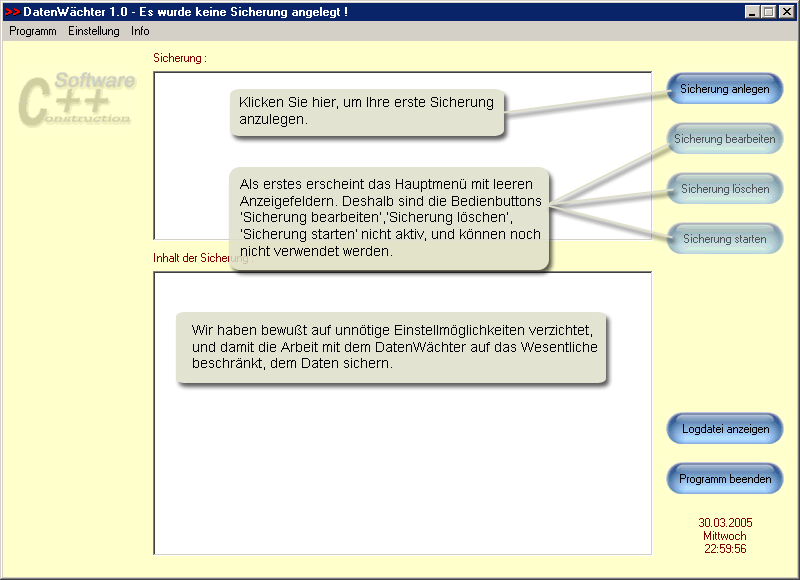This screenshot has width=800, height=580.
Task: Open the Info menu
Action: [x=139, y=31]
